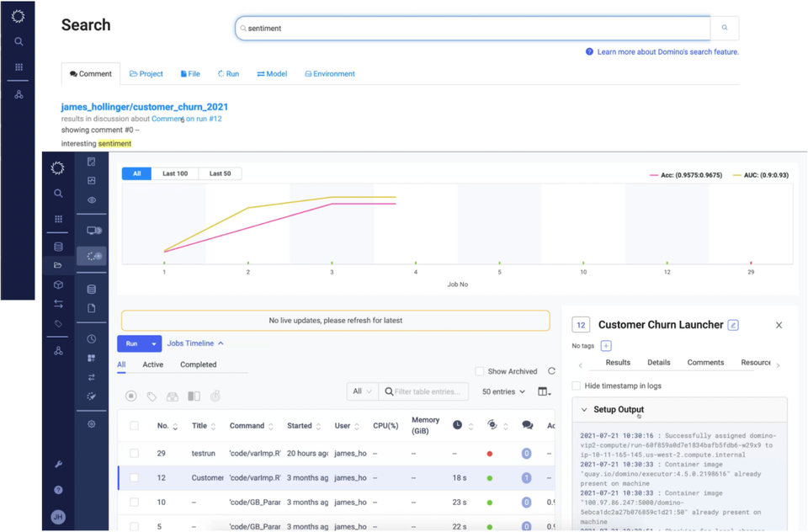Enable the Show Archived checkbox
This screenshot has height=532, width=808.
[x=480, y=371]
